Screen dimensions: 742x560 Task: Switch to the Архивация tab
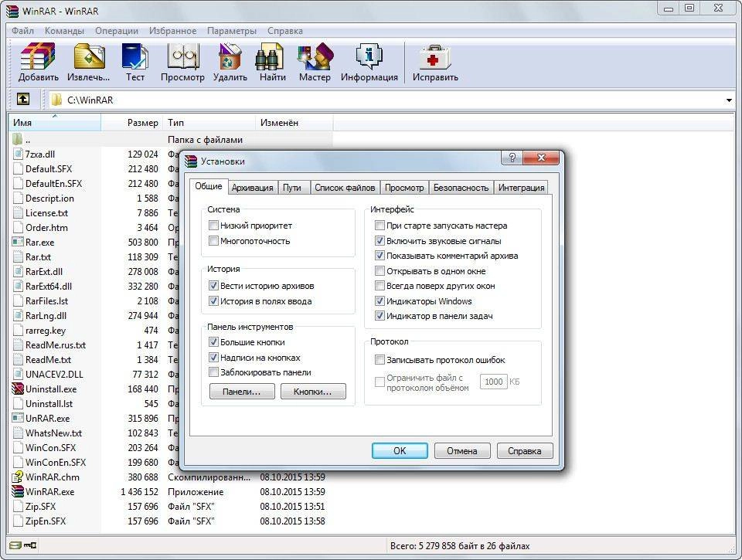pyautogui.click(x=252, y=188)
